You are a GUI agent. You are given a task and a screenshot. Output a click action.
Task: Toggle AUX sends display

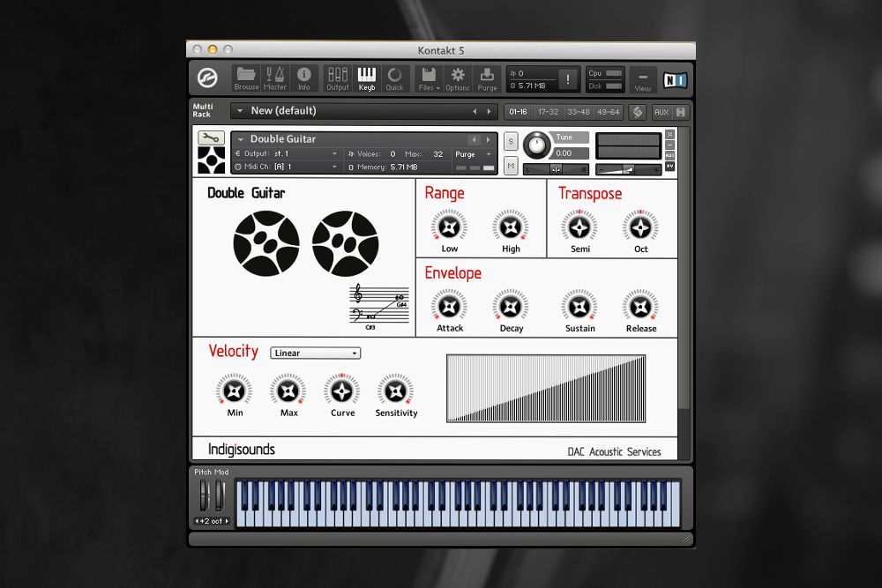[x=661, y=112]
